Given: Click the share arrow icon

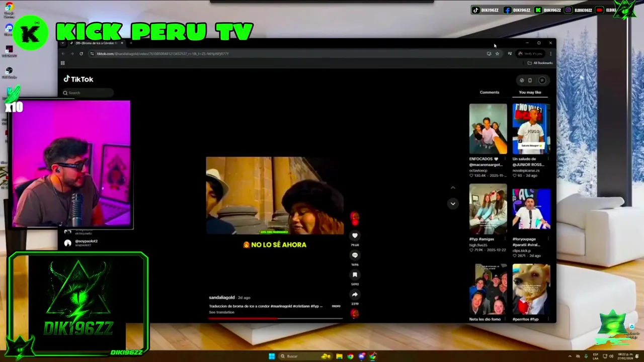Looking at the screenshot, I should pyautogui.click(x=355, y=295).
